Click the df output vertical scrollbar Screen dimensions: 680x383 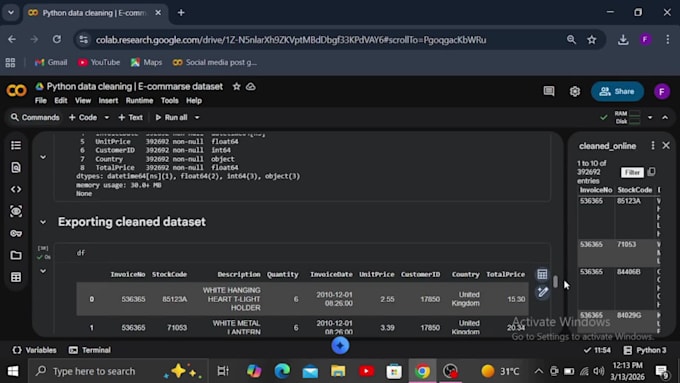(x=555, y=282)
